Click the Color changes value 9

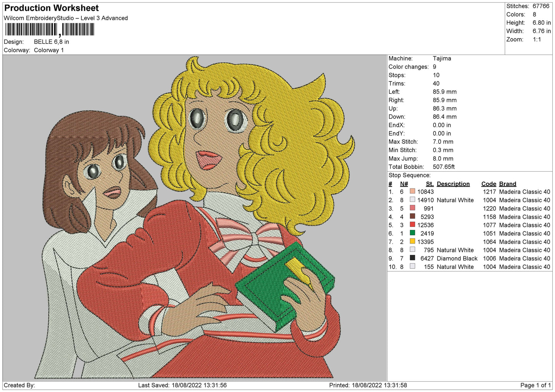(x=434, y=67)
